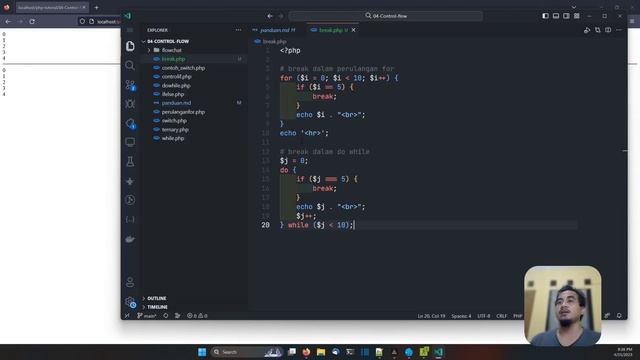Click UTF-8 encoding in status bar

coord(484,316)
